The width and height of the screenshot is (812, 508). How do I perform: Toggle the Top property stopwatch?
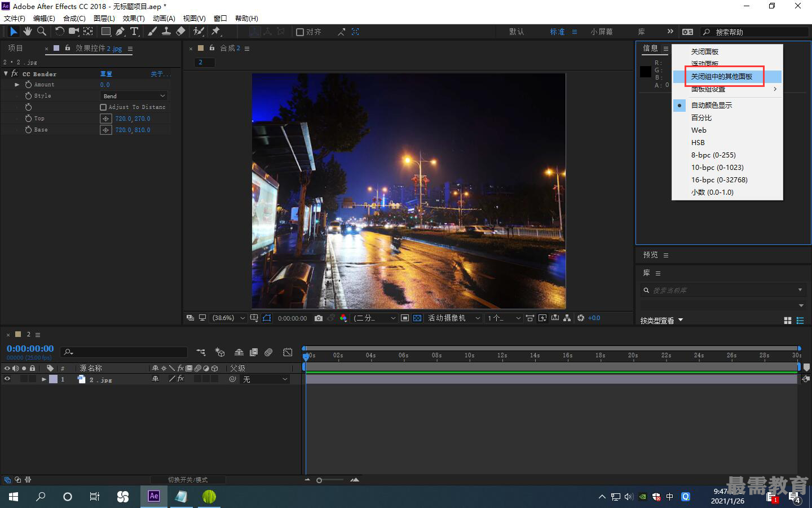[x=28, y=119]
